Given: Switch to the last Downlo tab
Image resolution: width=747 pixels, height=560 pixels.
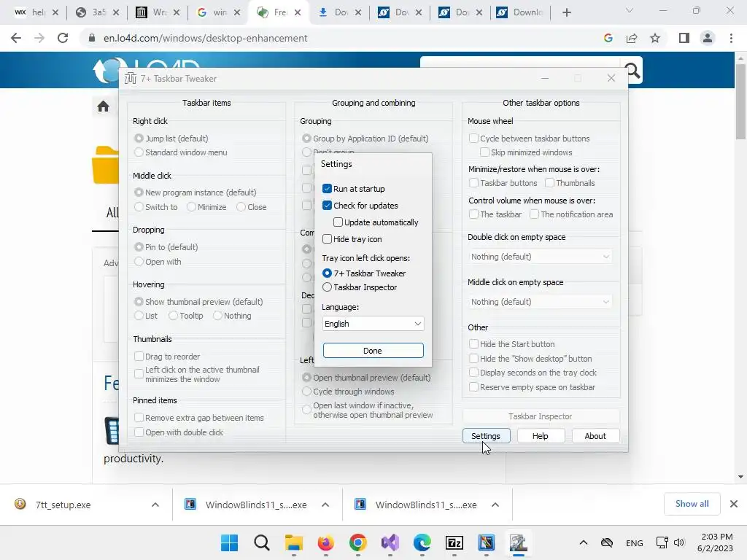Looking at the screenshot, I should click(x=521, y=12).
